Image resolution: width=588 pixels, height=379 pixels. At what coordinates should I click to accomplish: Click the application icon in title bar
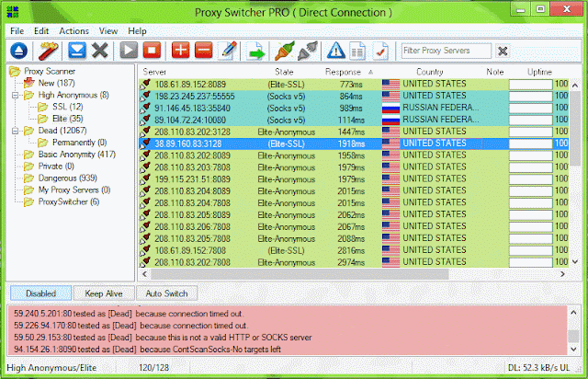[x=12, y=12]
